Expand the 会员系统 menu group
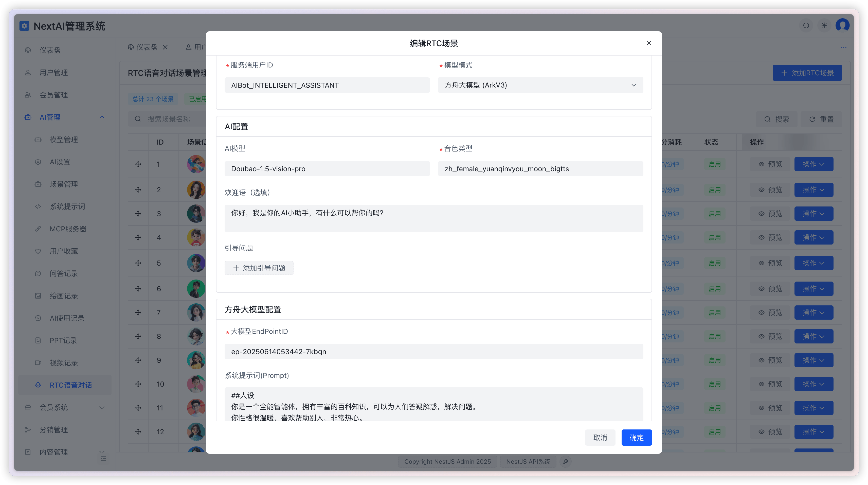This screenshot has width=868, height=485. tap(65, 407)
